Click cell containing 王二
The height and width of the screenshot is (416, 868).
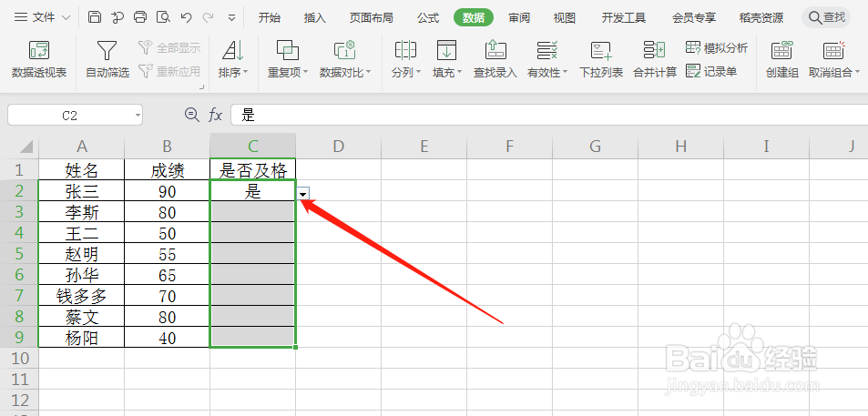pos(82,233)
